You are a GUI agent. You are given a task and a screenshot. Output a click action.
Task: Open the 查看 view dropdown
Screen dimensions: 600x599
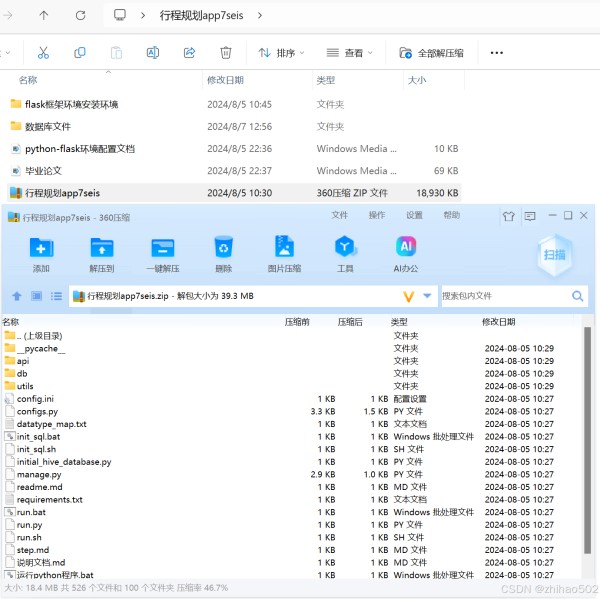coord(349,53)
